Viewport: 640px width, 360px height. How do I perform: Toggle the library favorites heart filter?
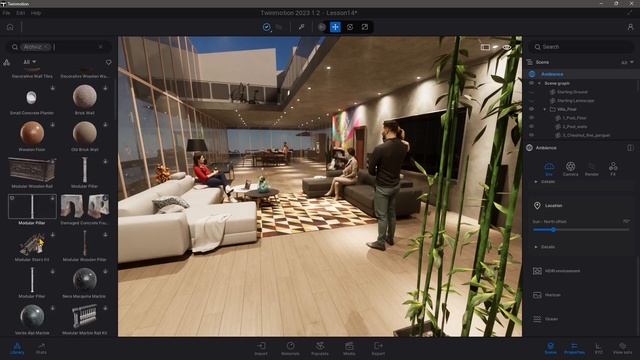109,62
